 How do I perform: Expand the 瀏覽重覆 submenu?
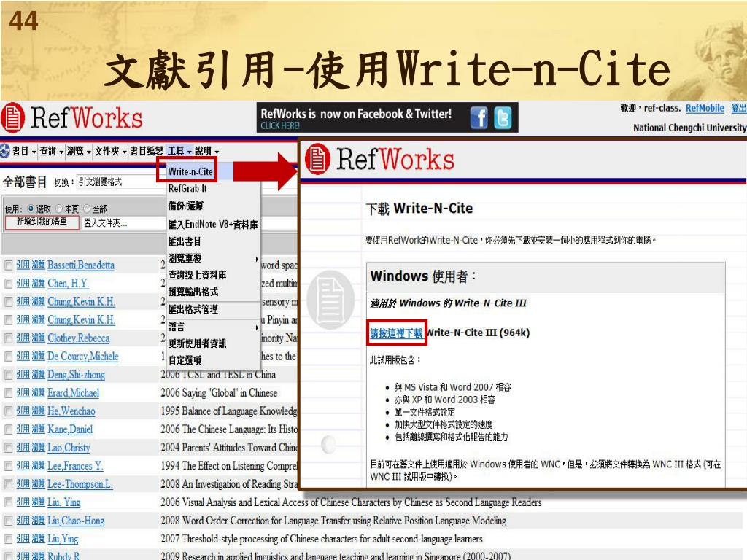214,258
